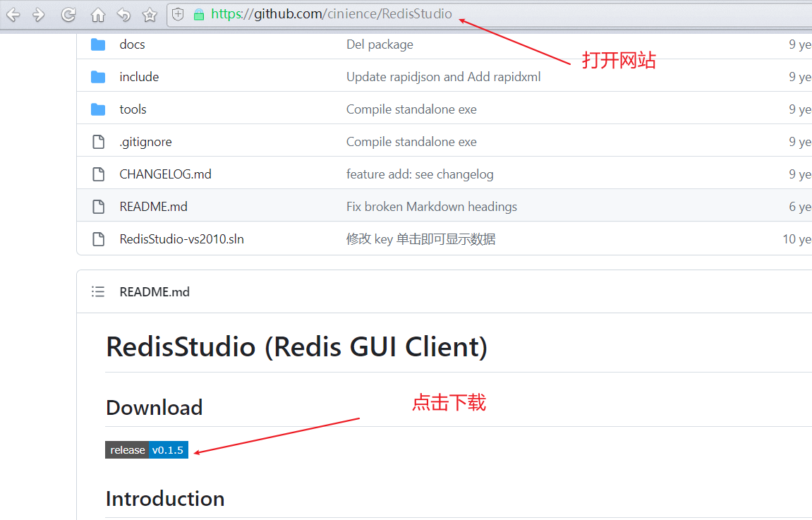Open 'Update rapidjson and Add rapidxml' commit
Screen dimensions: 812x520
pos(443,77)
